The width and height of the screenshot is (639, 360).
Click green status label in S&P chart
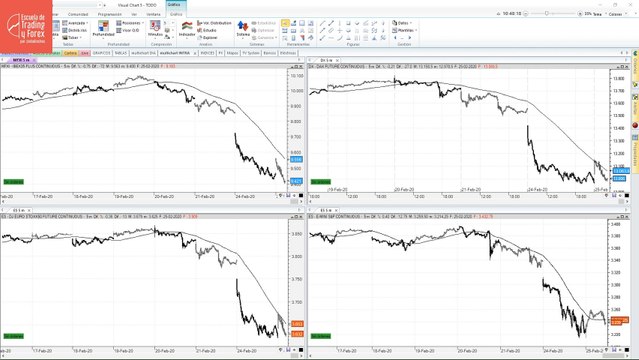(x=321, y=336)
